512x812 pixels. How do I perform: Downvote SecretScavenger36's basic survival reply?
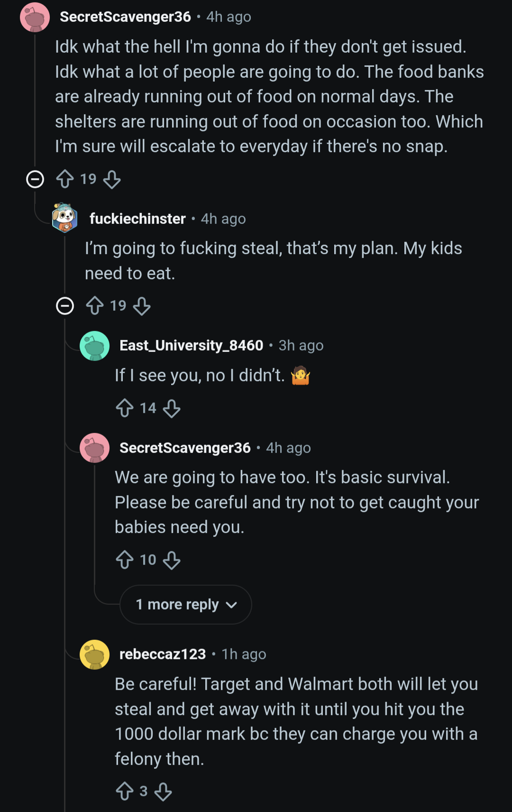[172, 560]
